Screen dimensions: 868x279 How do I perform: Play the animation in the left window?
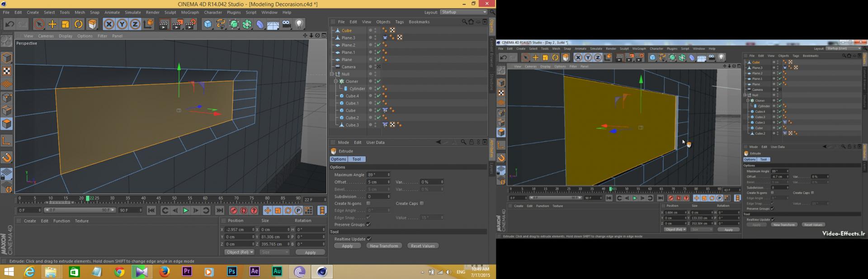point(185,210)
